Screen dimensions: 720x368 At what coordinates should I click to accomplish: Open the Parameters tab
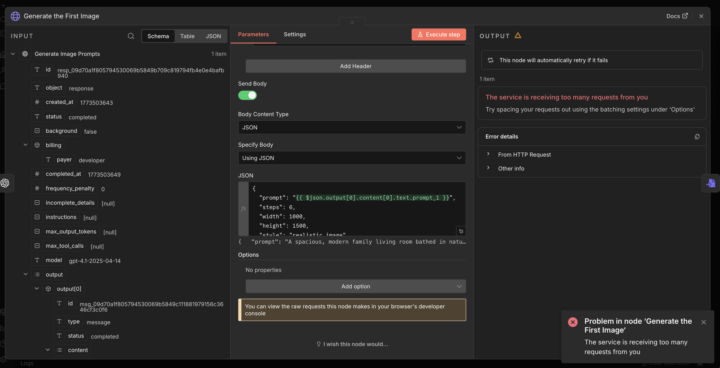click(253, 34)
